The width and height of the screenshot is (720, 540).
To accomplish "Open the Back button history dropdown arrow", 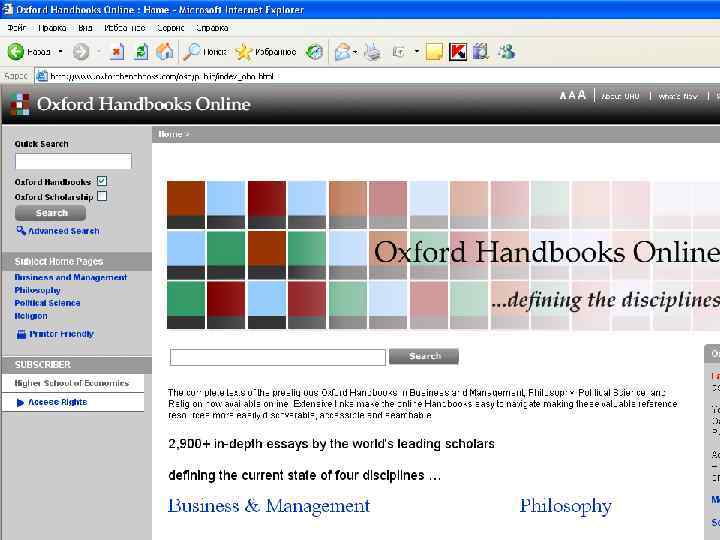I will coord(60,51).
